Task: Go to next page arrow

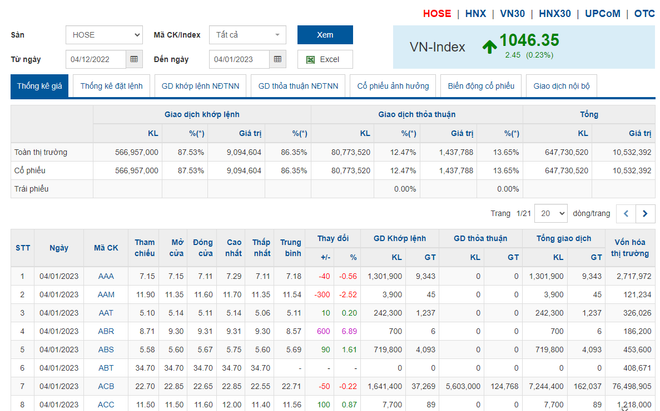Action: pyautogui.click(x=646, y=214)
